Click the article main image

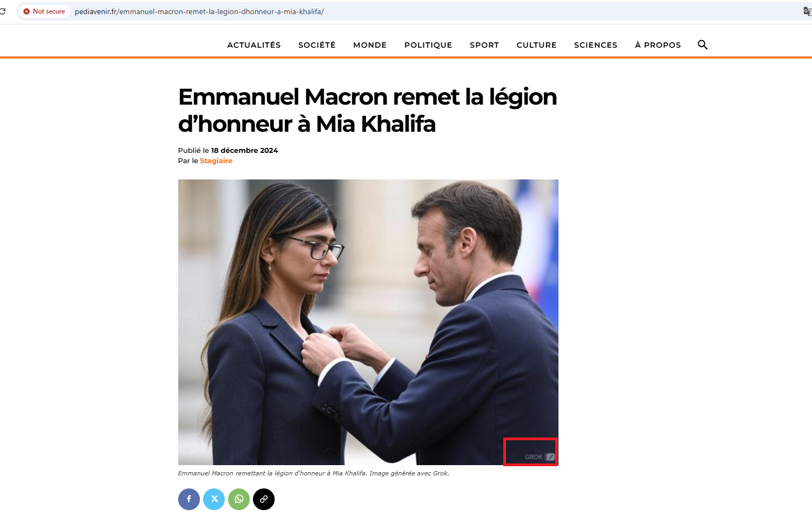pyautogui.click(x=368, y=322)
